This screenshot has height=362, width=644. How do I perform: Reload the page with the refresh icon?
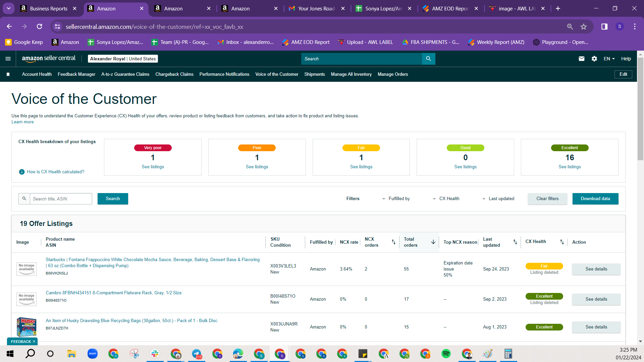[x=40, y=26]
